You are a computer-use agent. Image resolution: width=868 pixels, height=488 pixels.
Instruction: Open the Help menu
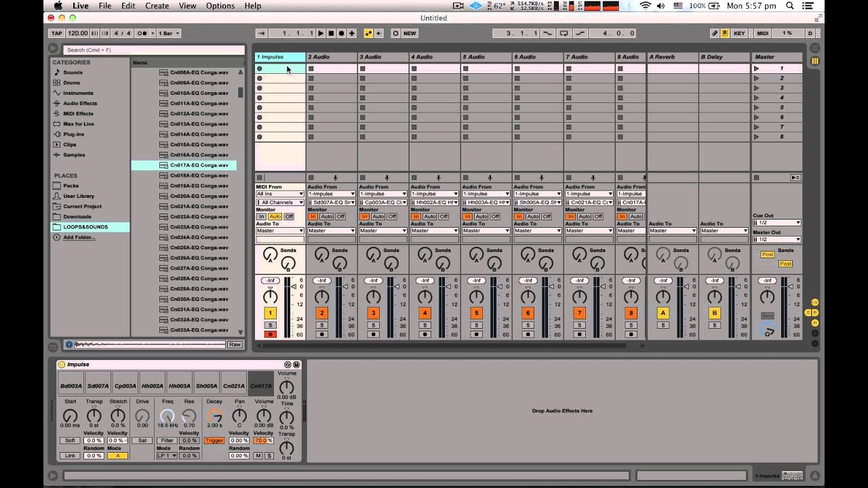point(252,6)
